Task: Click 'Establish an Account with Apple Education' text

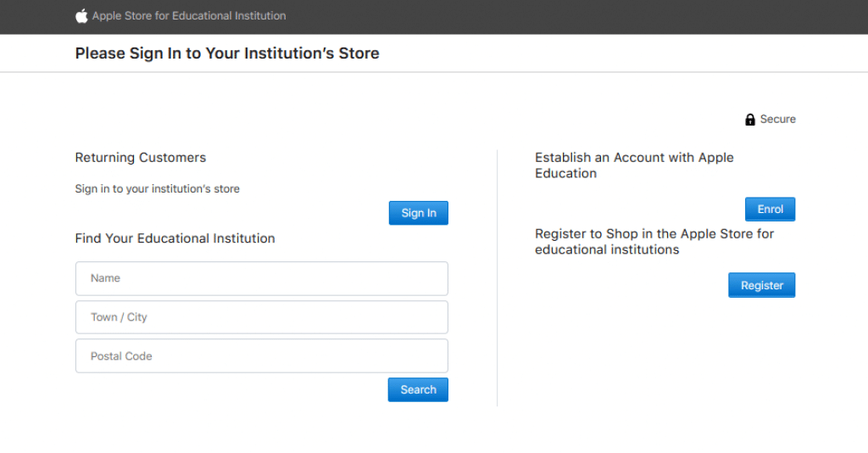Action: pyautogui.click(x=634, y=165)
